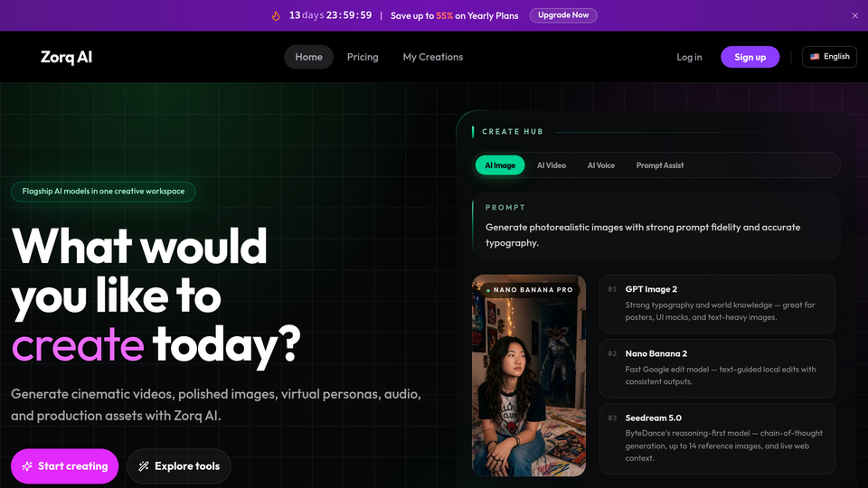Viewport: 868px width, 488px height.
Task: Select the GPT Image 2 model card
Action: click(x=717, y=304)
